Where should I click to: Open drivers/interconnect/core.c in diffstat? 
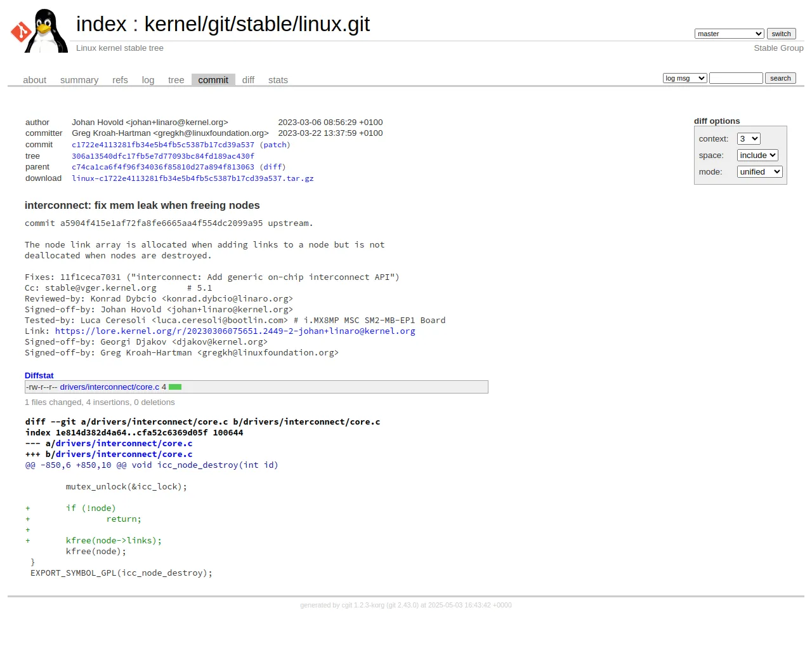110,387
